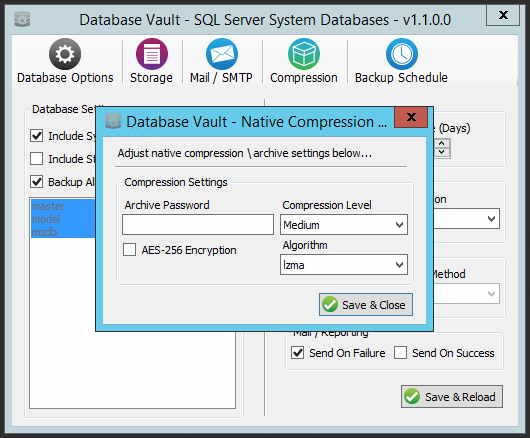Image resolution: width=530 pixels, height=438 pixels.
Task: Select the model database row
Action: 63,219
